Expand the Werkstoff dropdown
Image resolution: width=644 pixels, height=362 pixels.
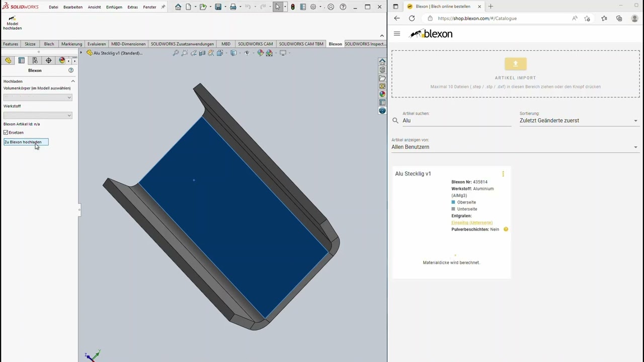click(38, 115)
